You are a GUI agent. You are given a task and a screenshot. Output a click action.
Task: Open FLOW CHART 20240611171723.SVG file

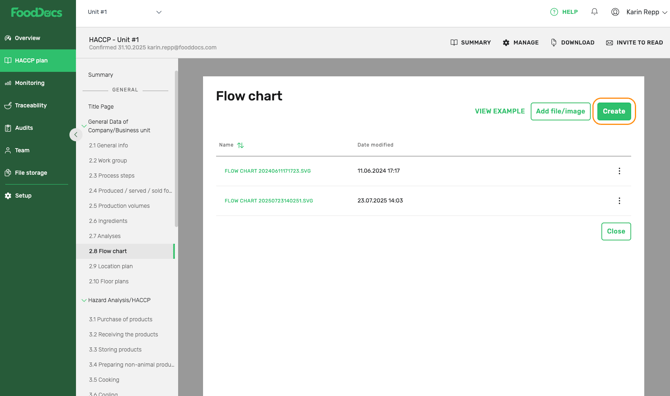click(267, 171)
